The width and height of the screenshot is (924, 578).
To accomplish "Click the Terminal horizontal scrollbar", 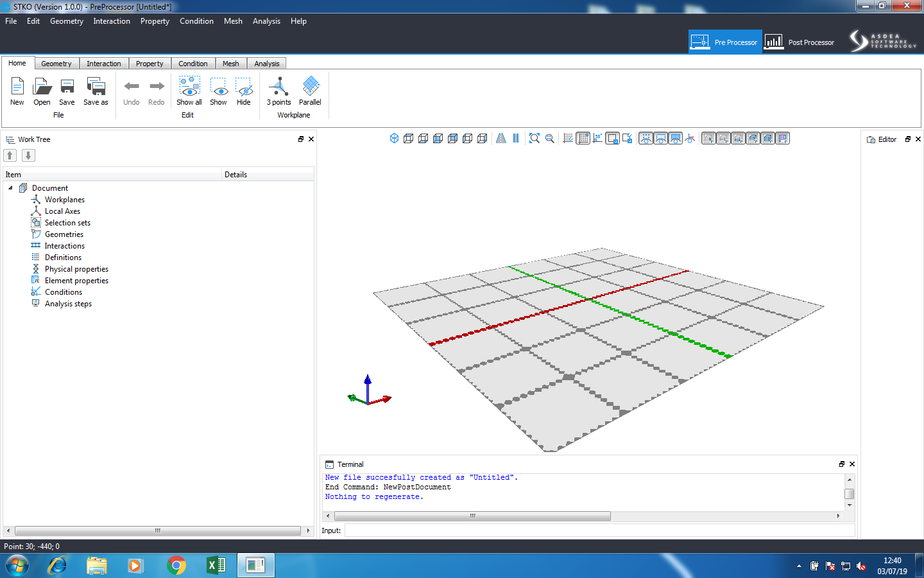I will [x=472, y=516].
